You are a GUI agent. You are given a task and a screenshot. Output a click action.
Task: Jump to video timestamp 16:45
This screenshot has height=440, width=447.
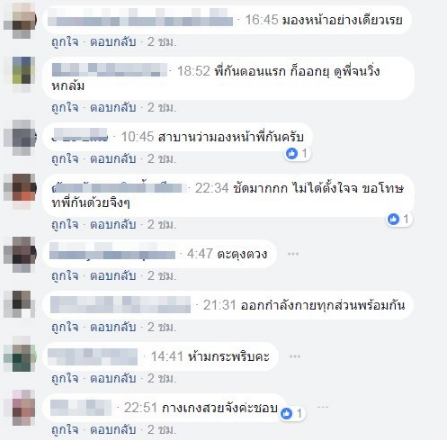[261, 20]
